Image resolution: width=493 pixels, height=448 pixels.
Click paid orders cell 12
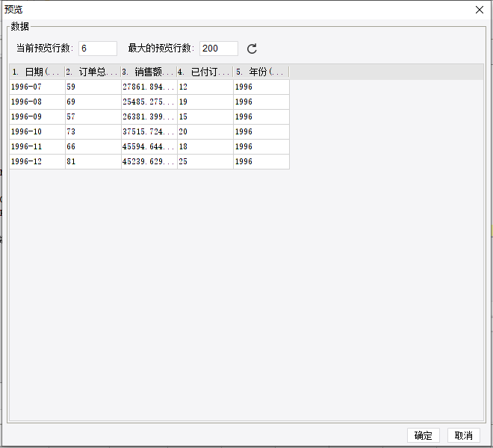point(205,87)
